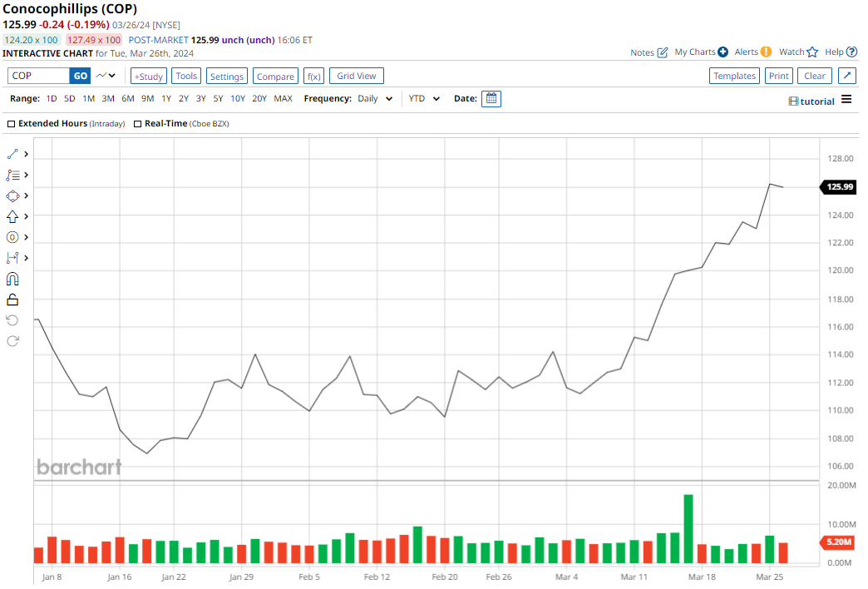The image size is (868, 589).
Task: Open the tutorial link
Action: tap(811, 101)
